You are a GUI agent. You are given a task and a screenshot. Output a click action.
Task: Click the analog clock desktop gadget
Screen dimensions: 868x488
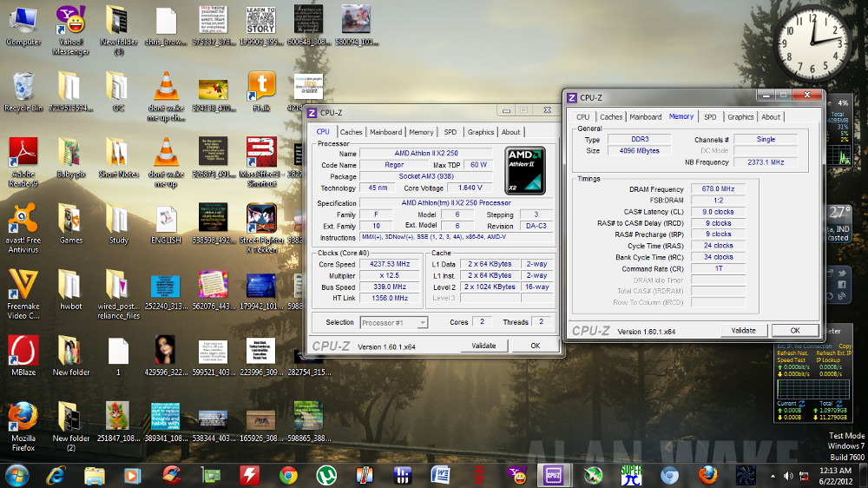point(812,43)
